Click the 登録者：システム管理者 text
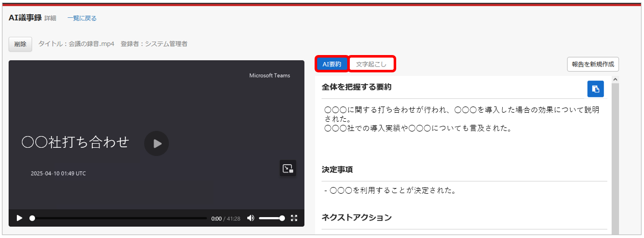Screen dimensions: 644x238 [154, 44]
